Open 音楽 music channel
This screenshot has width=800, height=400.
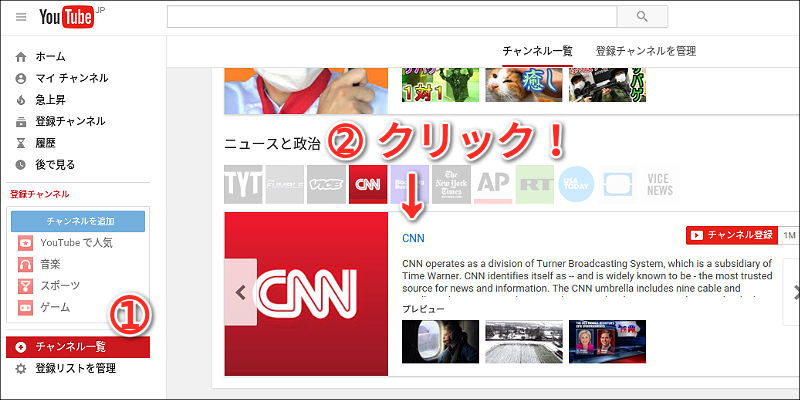(51, 264)
